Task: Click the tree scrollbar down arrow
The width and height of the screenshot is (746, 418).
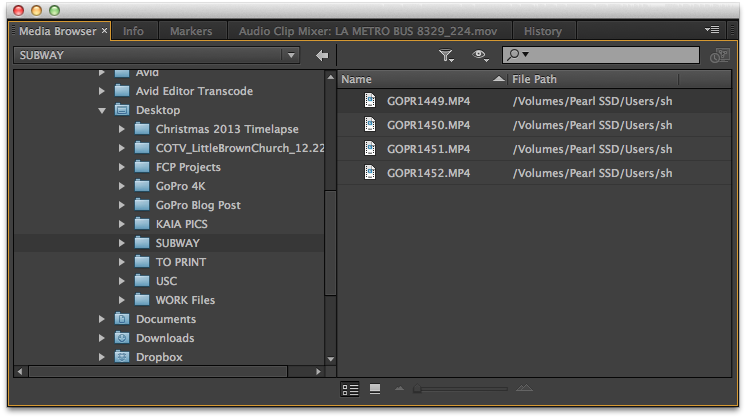Action: click(x=331, y=359)
